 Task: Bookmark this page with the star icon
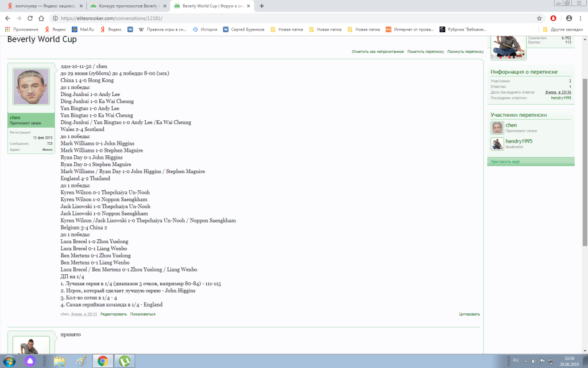point(539,18)
